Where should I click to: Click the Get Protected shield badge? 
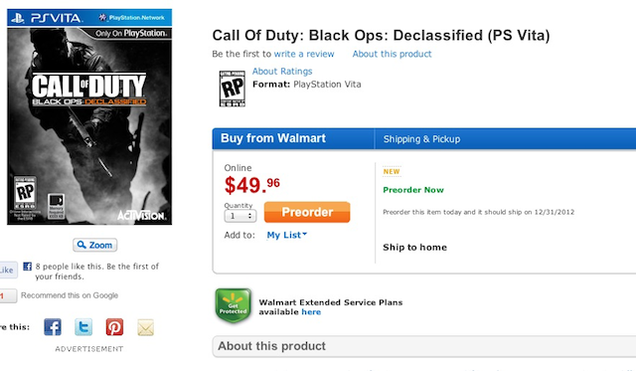pos(233,306)
